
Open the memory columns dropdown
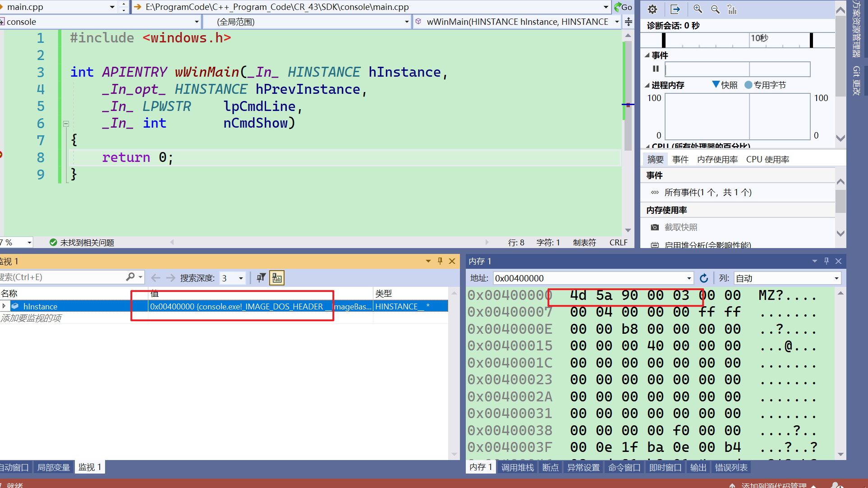pyautogui.click(x=836, y=278)
